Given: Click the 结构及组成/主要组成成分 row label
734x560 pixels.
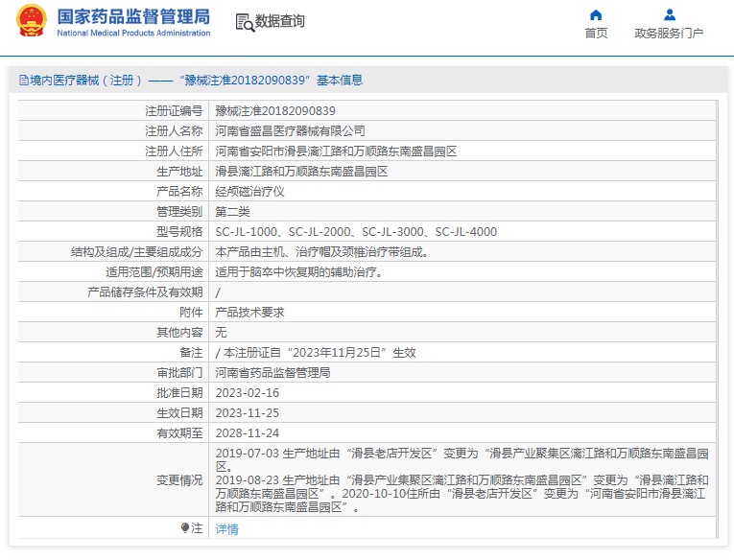Looking at the screenshot, I should tap(136, 251).
